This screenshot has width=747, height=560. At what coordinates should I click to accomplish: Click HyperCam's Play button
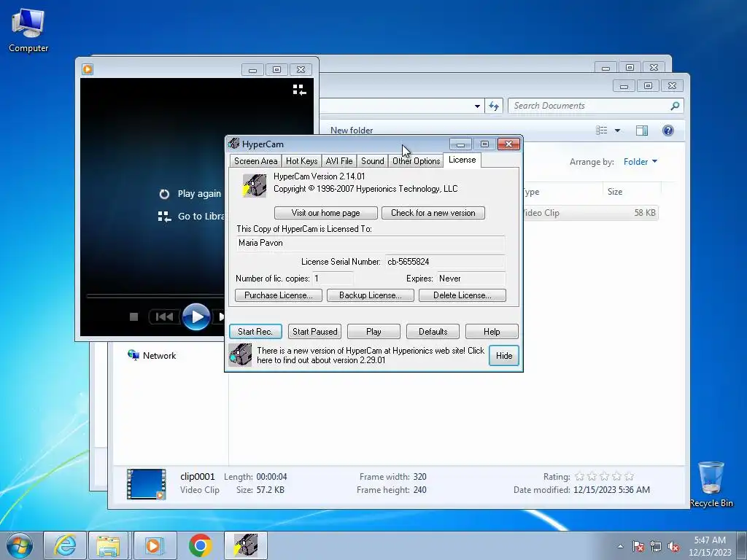coord(373,332)
